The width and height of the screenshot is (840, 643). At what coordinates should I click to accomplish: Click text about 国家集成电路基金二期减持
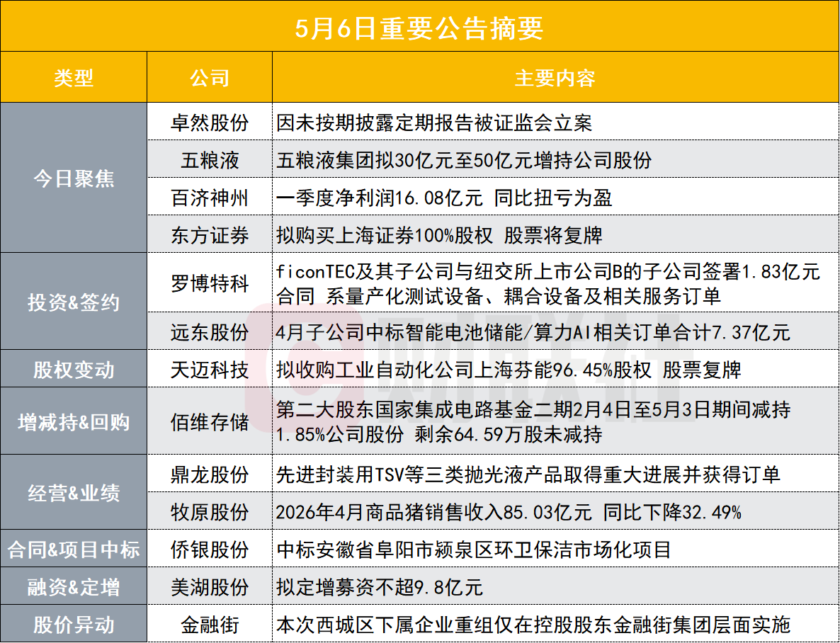coord(533,421)
